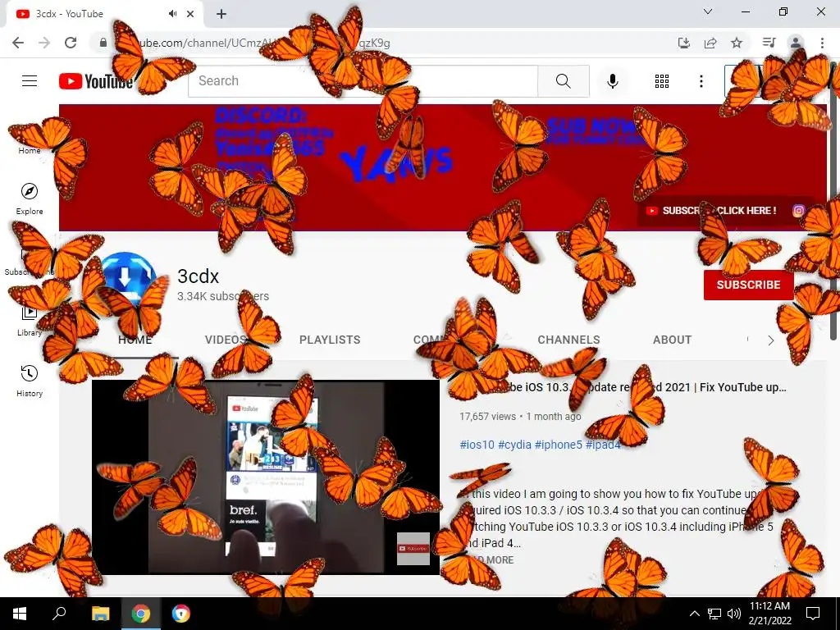This screenshot has width=840, height=630.
Task: Click inside the YouTube Search field
Action: (363, 81)
